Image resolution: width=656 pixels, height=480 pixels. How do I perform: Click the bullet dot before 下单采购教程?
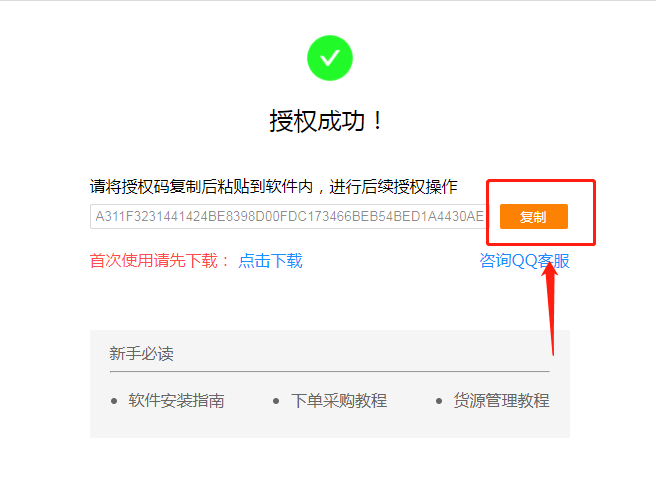(276, 401)
